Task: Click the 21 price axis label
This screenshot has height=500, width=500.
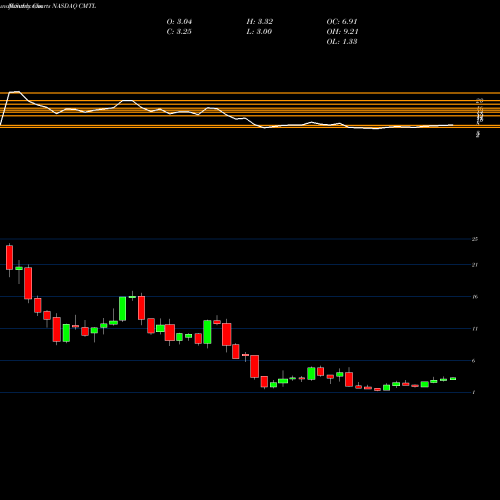Action: pyautogui.click(x=475, y=265)
